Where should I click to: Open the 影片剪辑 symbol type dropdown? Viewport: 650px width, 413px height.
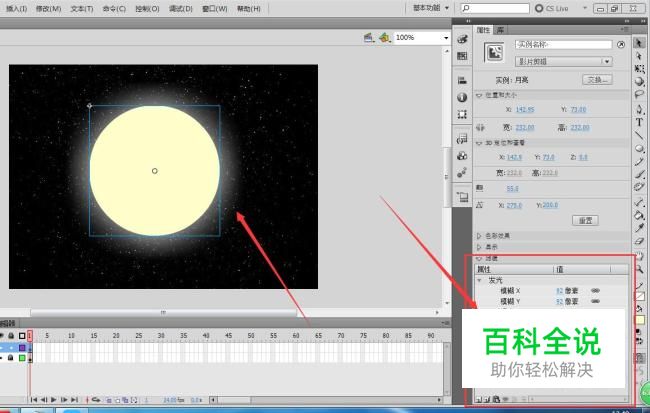[x=564, y=61]
